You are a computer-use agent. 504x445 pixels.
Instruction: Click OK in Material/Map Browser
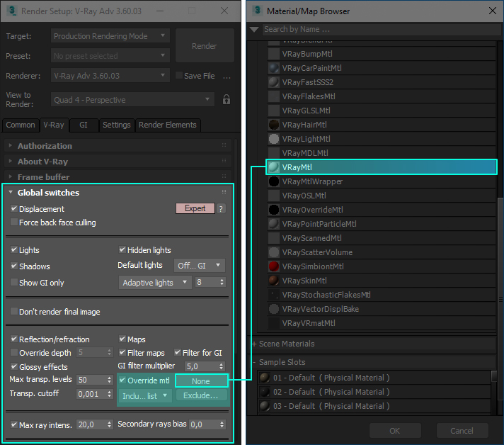395,431
